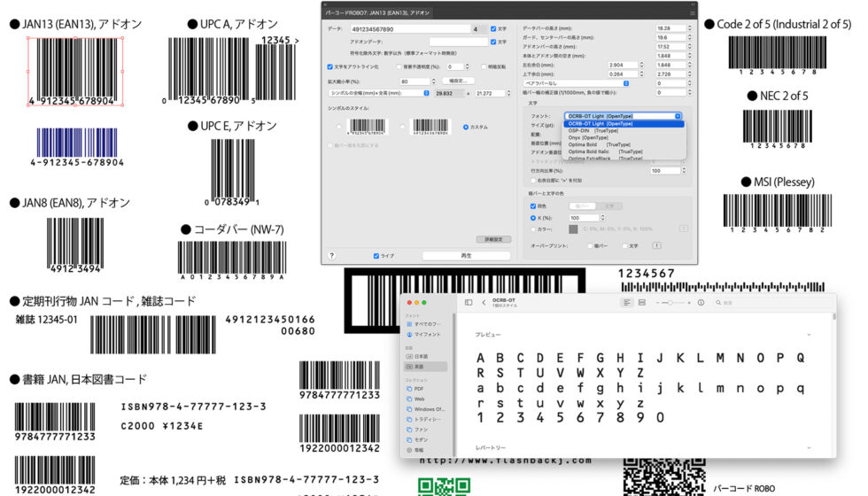
Task: Click the overprint warning exclamation icon
Action: pos(656,245)
